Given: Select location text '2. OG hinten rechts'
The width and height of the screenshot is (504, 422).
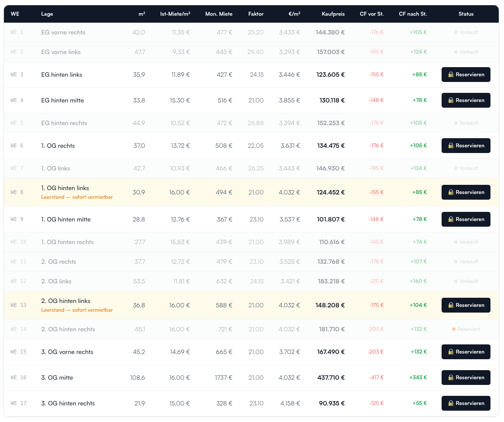Looking at the screenshot, I should [x=68, y=329].
